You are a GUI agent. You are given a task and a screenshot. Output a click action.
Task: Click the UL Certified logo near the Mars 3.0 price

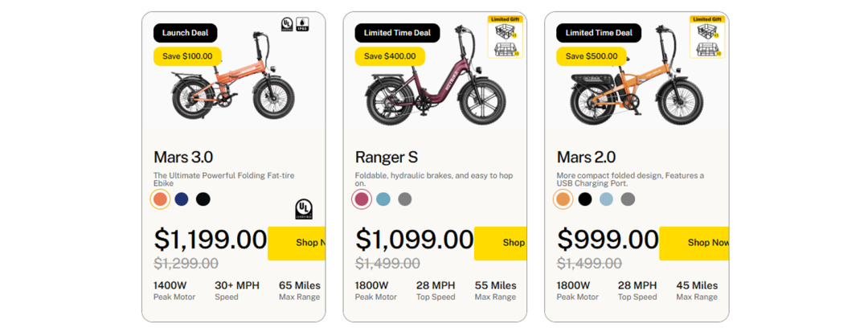(304, 209)
